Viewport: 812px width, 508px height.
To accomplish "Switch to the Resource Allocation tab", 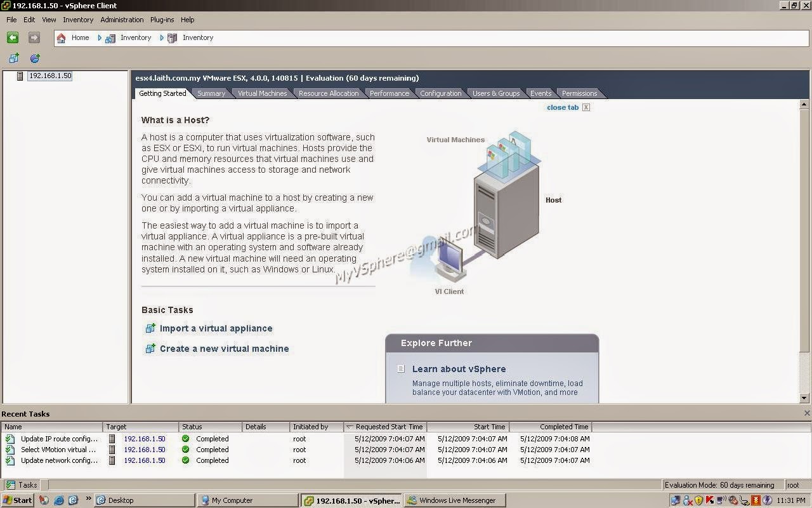I will tap(329, 93).
